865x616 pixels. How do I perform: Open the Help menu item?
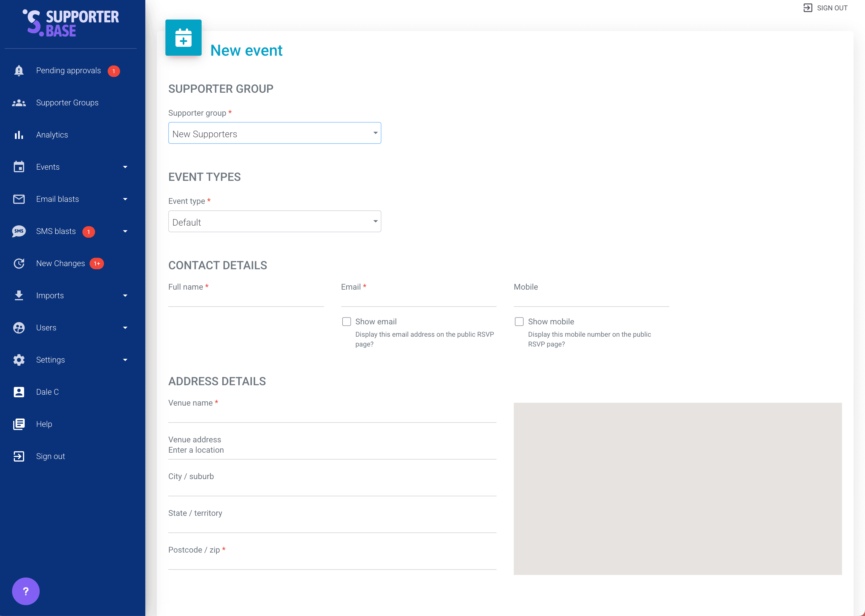[x=44, y=424]
